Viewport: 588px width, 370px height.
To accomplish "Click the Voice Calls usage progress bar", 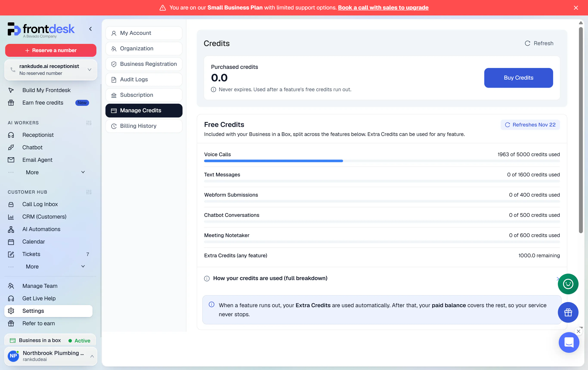I will point(382,161).
